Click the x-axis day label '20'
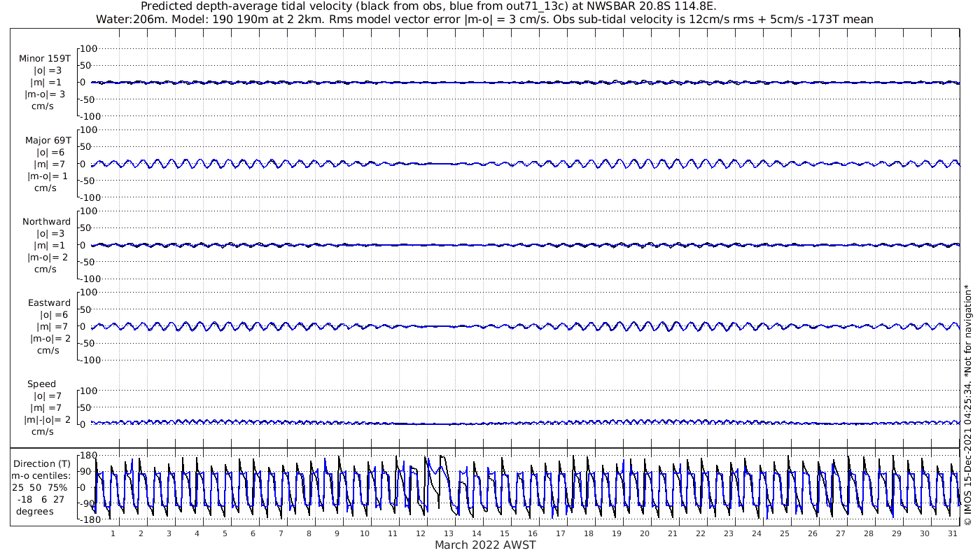980x560 pixels. pyautogui.click(x=644, y=533)
